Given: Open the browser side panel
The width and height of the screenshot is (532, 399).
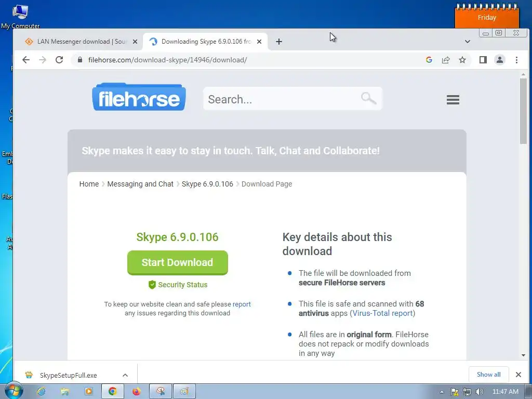Looking at the screenshot, I should [x=483, y=60].
